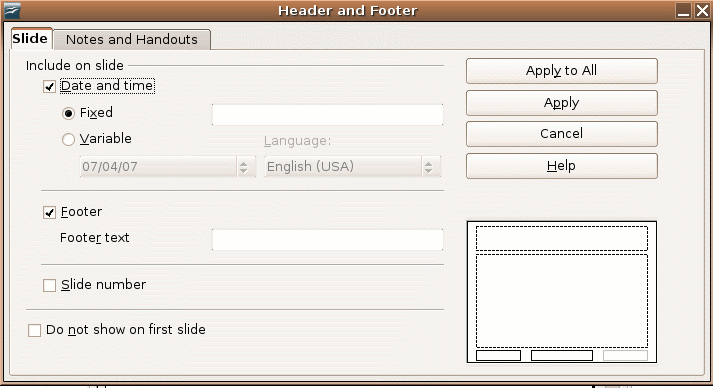Uncheck the Date and time checkbox

49,86
